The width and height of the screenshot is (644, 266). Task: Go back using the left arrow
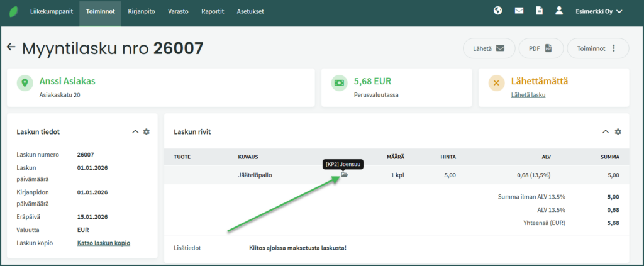point(11,47)
